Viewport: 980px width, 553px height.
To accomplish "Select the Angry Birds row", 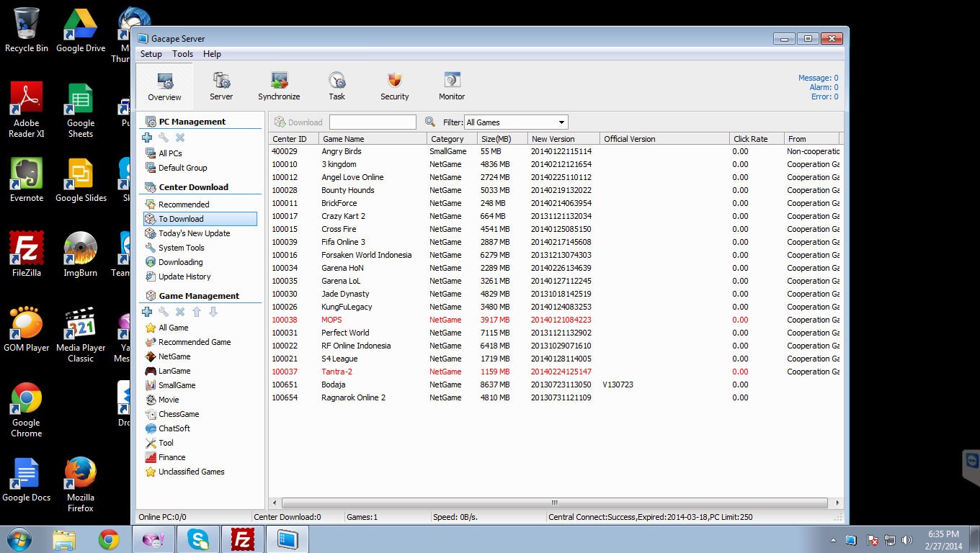I will [x=556, y=151].
